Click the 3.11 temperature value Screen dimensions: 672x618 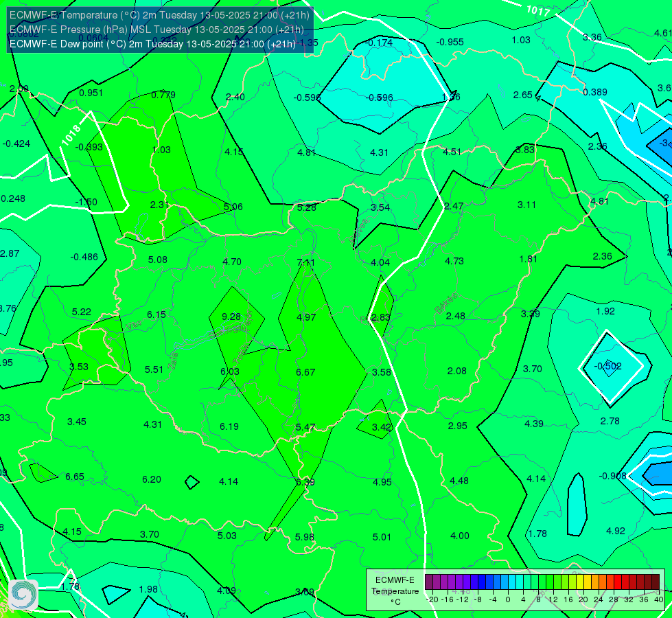(526, 205)
